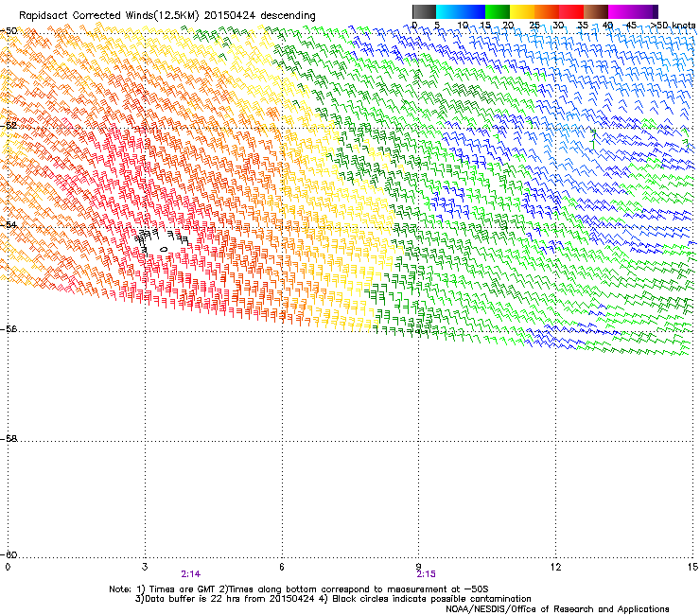
Task: Click the magenta 40-45 knots legend swatch
Action: [621, 11]
